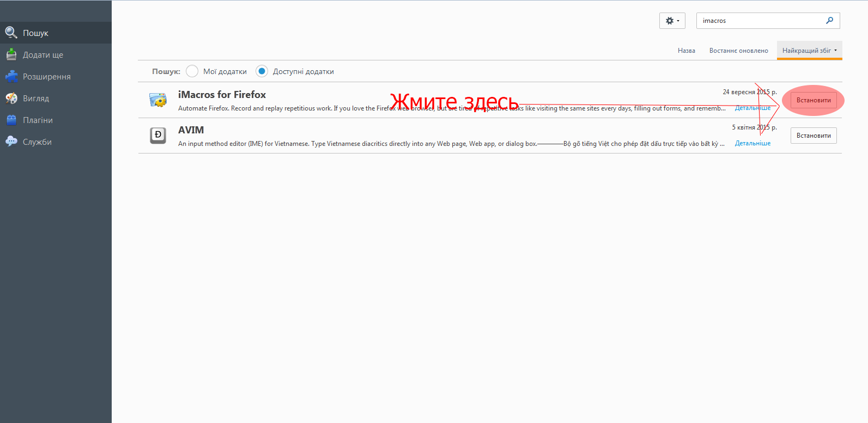868x423 pixels.
Task: Open the gear tools dropdown menu
Action: [x=672, y=21]
